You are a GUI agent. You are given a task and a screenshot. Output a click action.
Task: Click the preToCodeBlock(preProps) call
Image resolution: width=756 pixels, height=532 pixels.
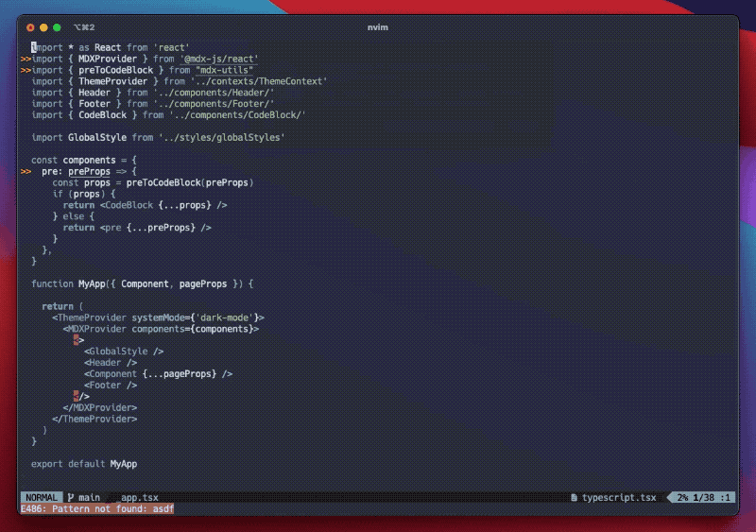(x=190, y=182)
